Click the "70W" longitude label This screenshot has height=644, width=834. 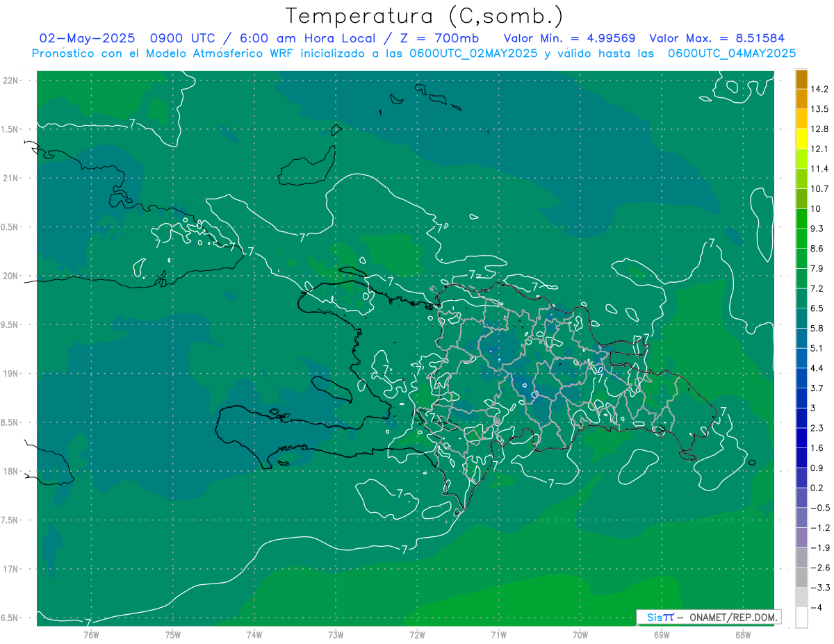click(580, 635)
